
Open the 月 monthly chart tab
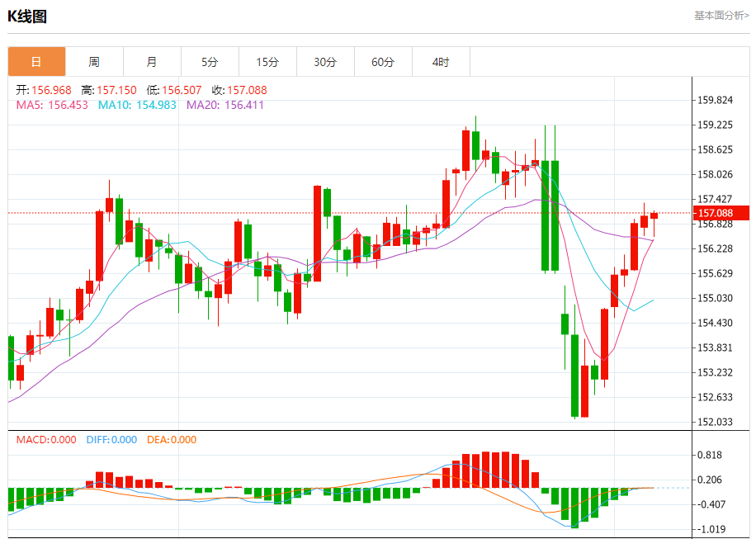click(x=152, y=62)
